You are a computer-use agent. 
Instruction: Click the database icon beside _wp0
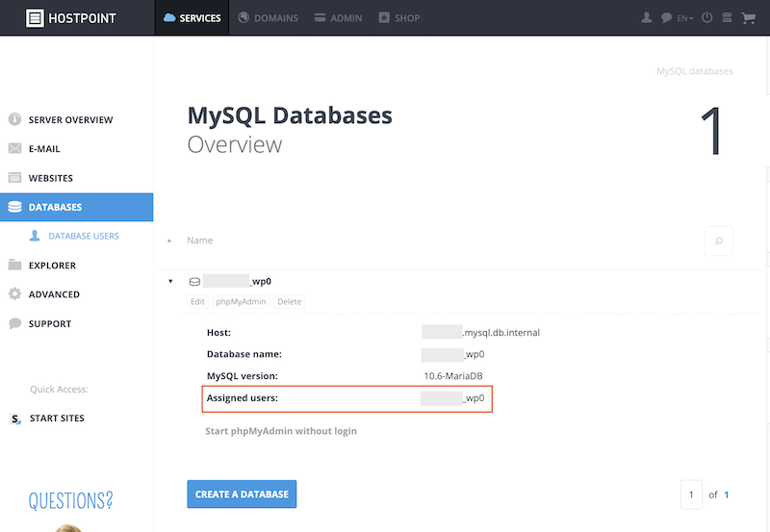(194, 282)
